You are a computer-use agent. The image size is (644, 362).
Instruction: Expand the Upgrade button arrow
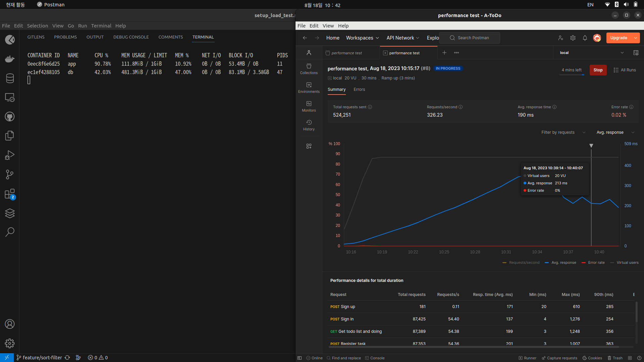click(636, 38)
